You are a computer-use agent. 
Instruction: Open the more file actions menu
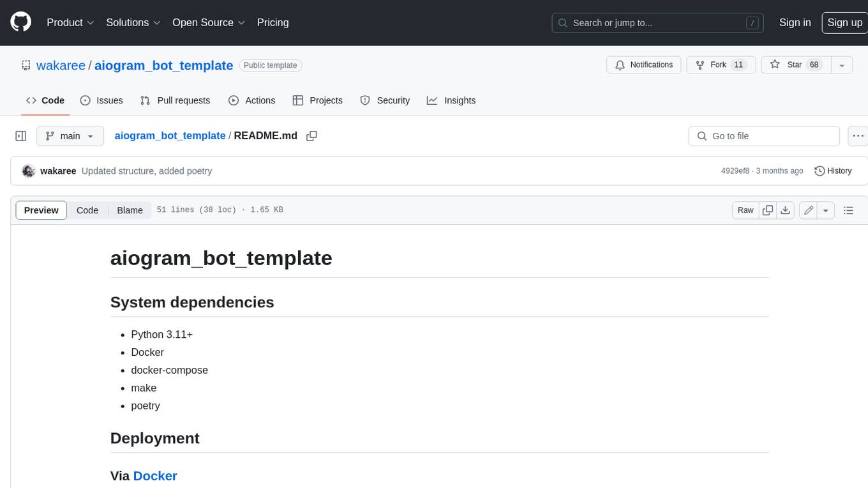point(858,136)
